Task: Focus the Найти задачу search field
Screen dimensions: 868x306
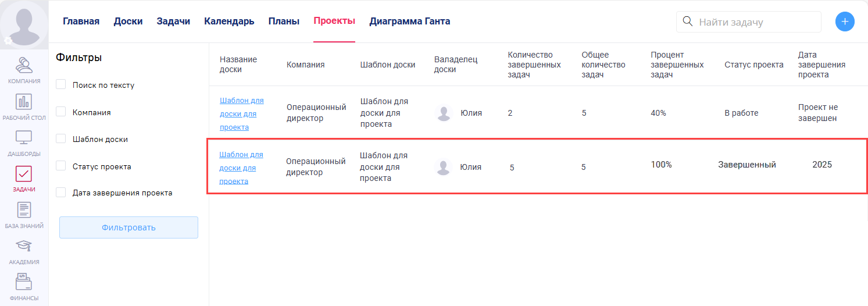Action: [749, 22]
